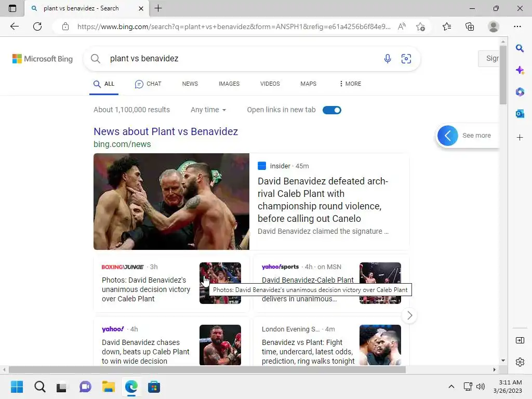Switch to the NEWS tab
The height and width of the screenshot is (399, 532).
point(190,84)
